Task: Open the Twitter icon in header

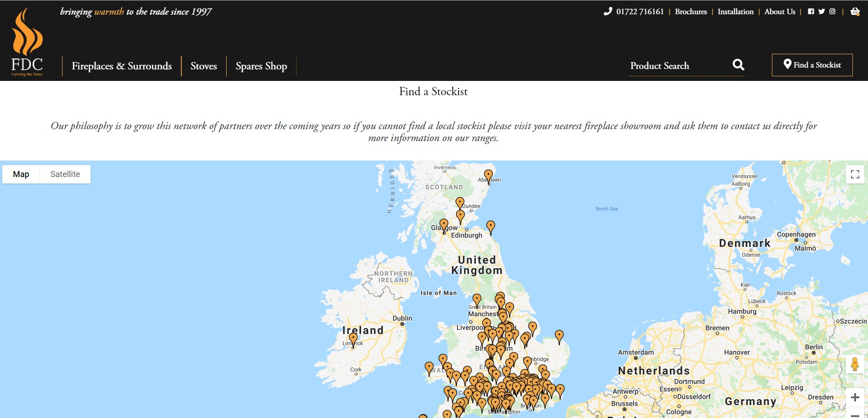Action: [822, 11]
